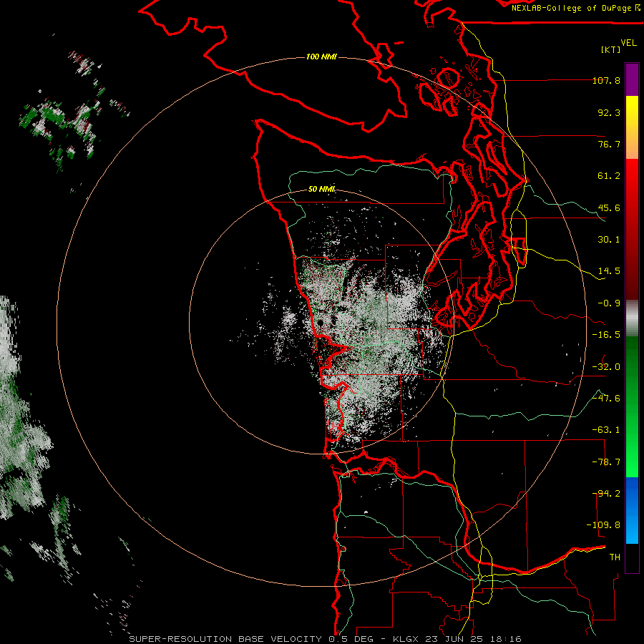The image size is (644, 644).
Task: Select the -78.7 legend value
Action: pos(606,462)
